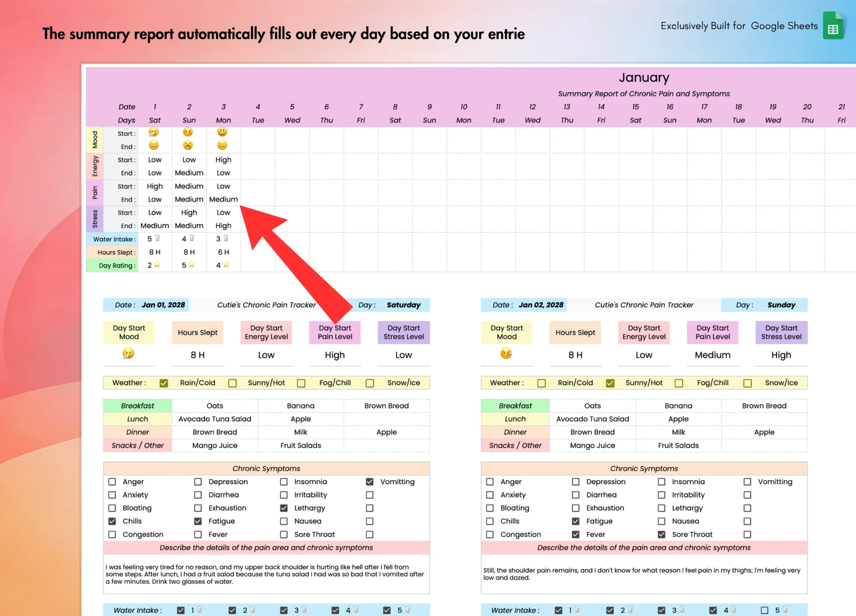Image resolution: width=856 pixels, height=616 pixels.
Task: Click the water glass icon beside 4 on Sun
Action: [192, 238]
